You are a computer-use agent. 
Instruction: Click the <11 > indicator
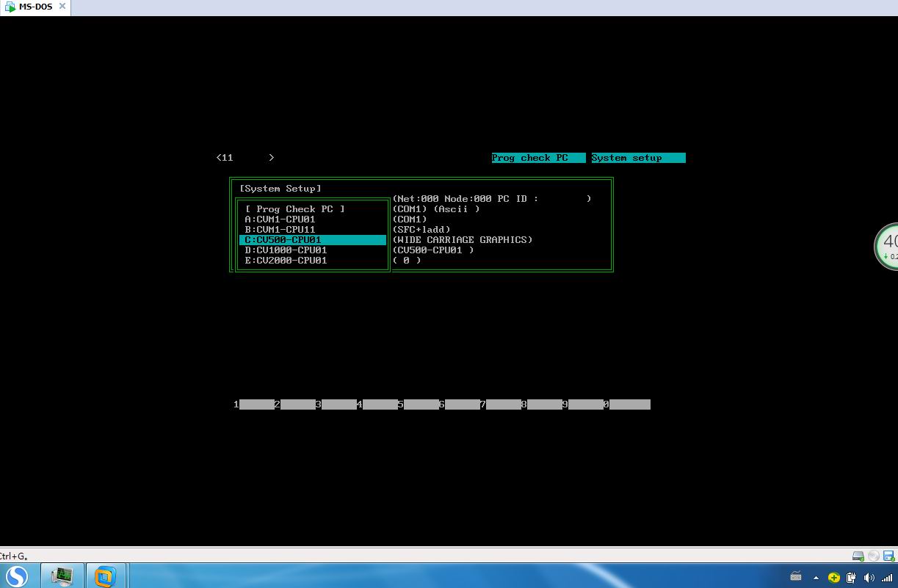(x=245, y=158)
